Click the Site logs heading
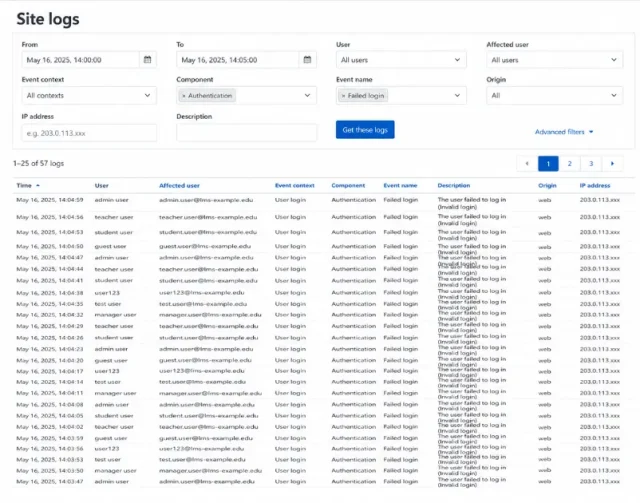Viewport: 640px width, 503px height. click(48, 19)
